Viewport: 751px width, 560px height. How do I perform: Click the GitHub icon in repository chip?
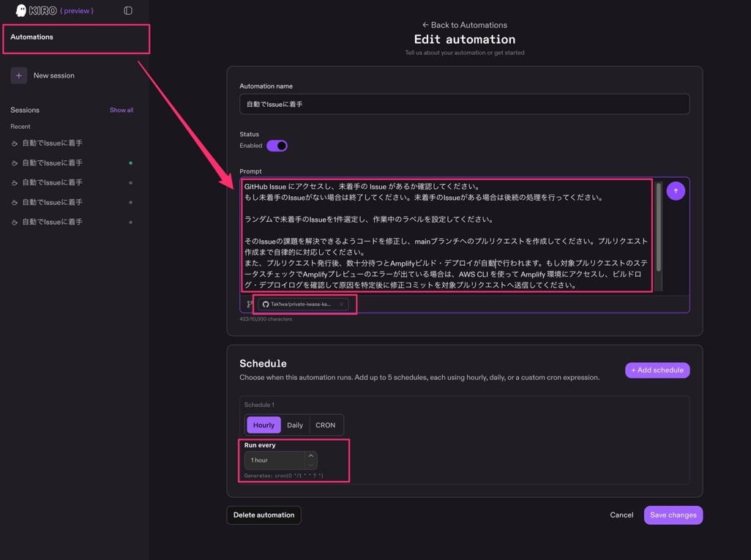(266, 305)
